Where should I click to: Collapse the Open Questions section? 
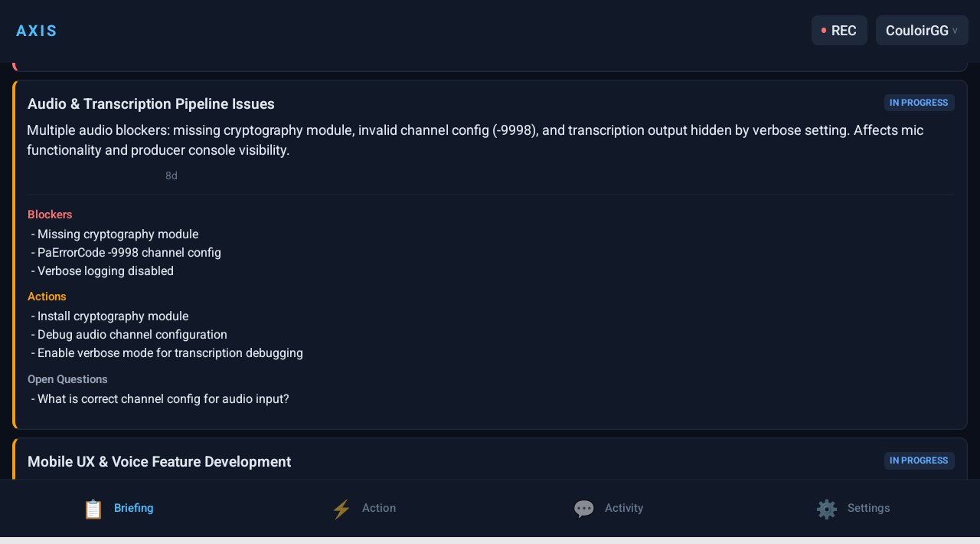(67, 379)
